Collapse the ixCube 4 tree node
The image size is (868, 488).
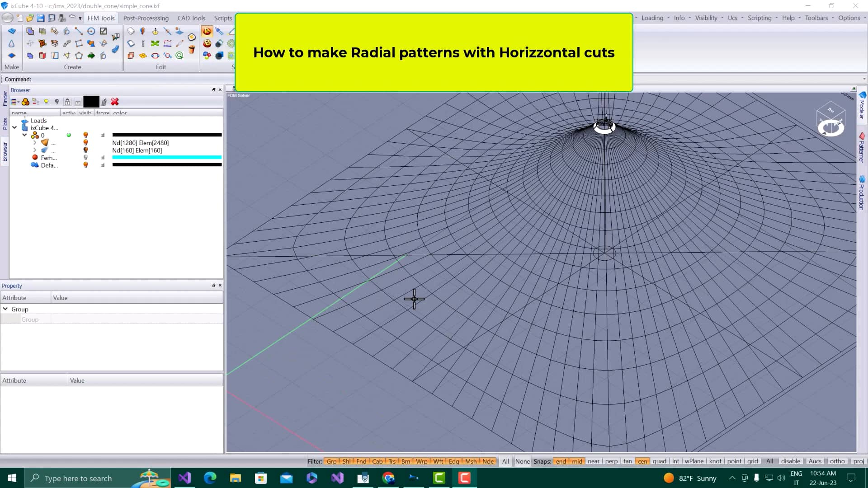(x=15, y=127)
